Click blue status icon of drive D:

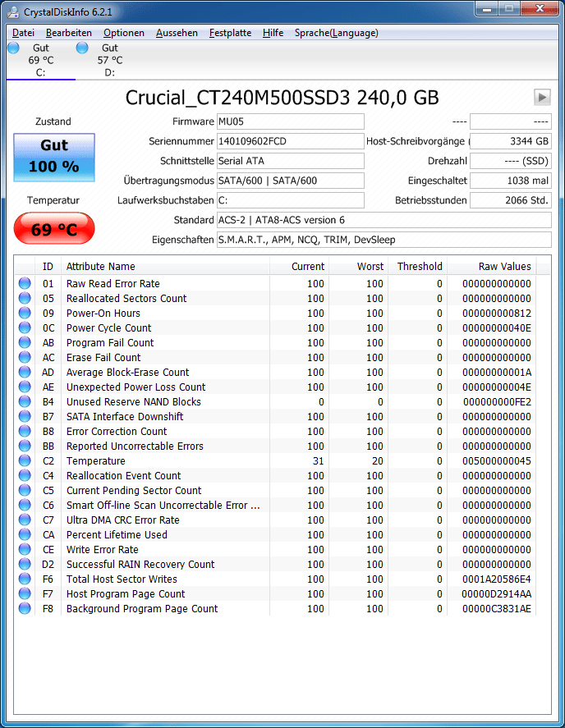tap(82, 48)
